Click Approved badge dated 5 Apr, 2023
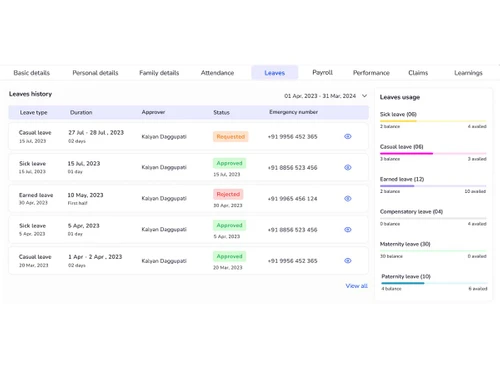Screen dimensions: 500x375 pyautogui.click(x=229, y=225)
